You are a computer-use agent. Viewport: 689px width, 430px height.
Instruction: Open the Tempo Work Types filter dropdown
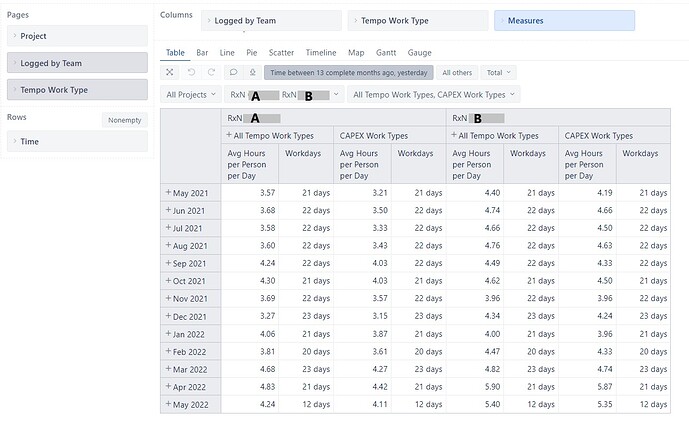[x=434, y=95]
